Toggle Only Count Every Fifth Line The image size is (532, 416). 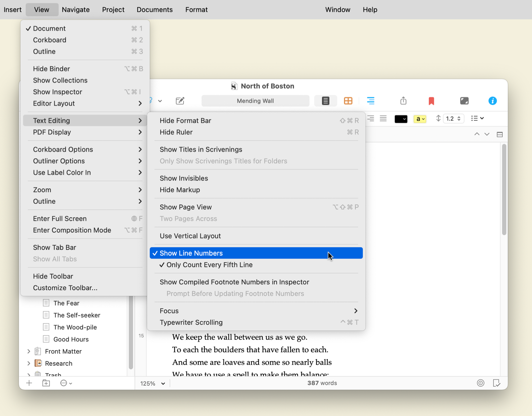click(x=209, y=265)
